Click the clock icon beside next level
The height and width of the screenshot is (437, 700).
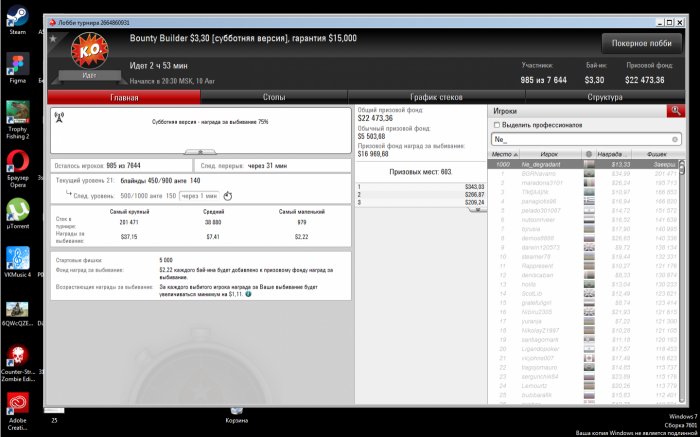click(227, 195)
